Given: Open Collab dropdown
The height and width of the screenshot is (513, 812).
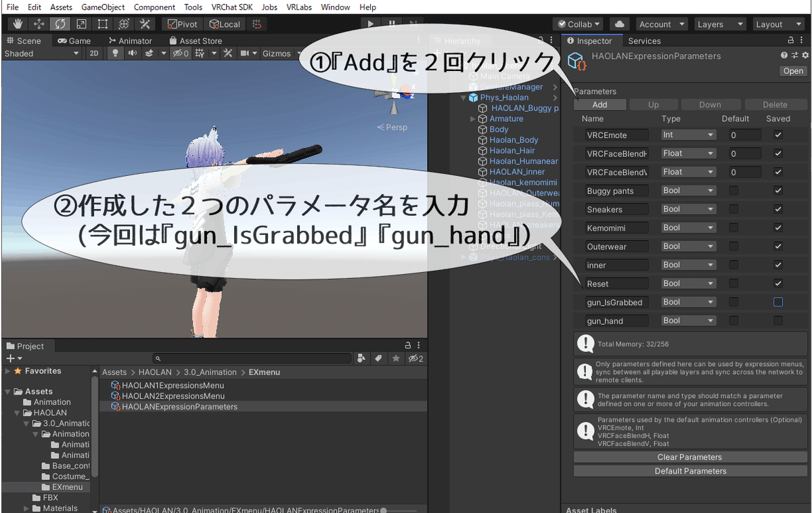Looking at the screenshot, I should click(x=579, y=24).
